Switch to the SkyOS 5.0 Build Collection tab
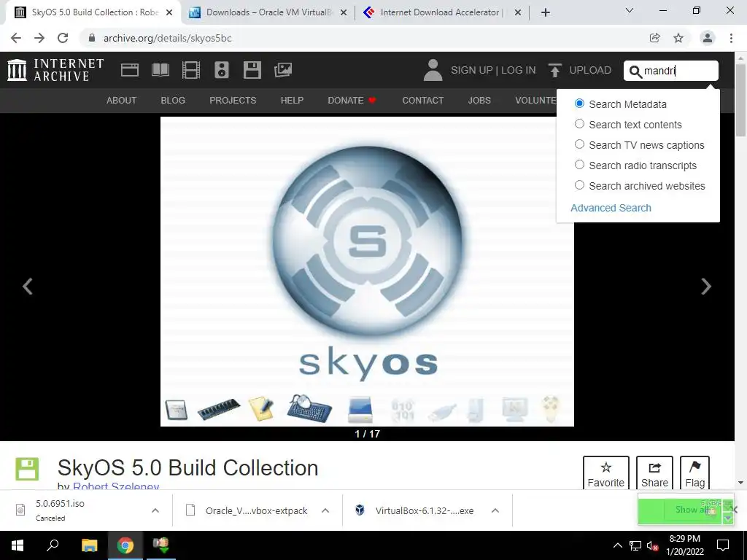This screenshot has width=747, height=560. click(94, 12)
